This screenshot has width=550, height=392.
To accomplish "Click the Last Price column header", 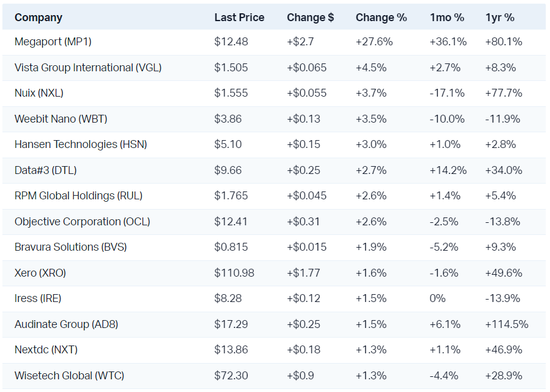I will point(239,18).
